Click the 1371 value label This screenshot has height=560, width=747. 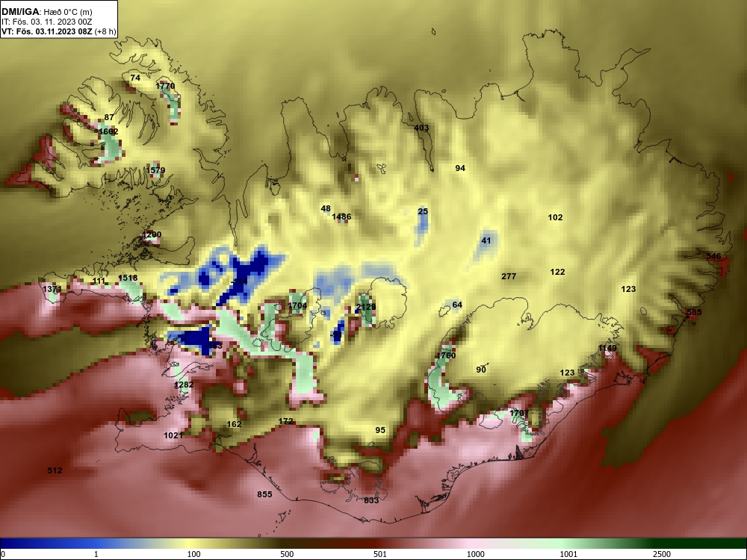(52, 289)
